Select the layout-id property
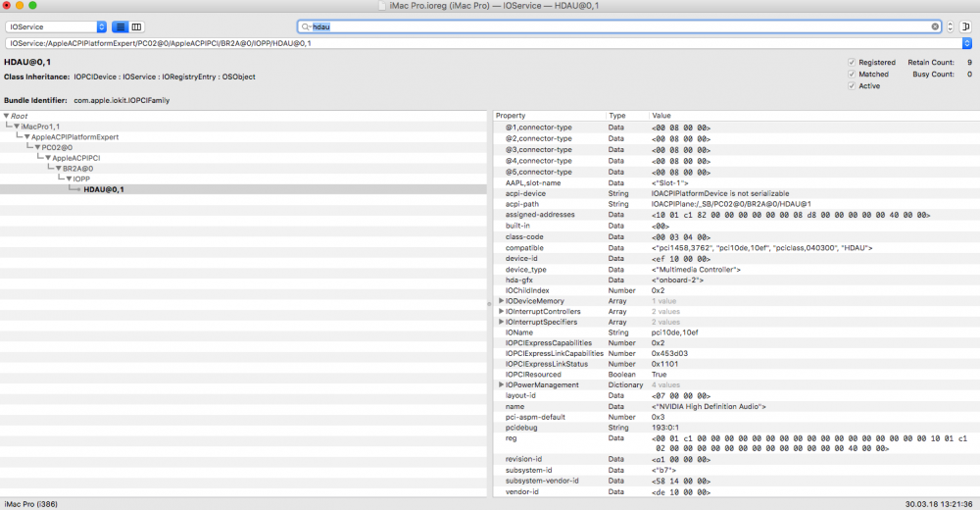Image resolution: width=980 pixels, height=510 pixels. pyautogui.click(x=736, y=395)
